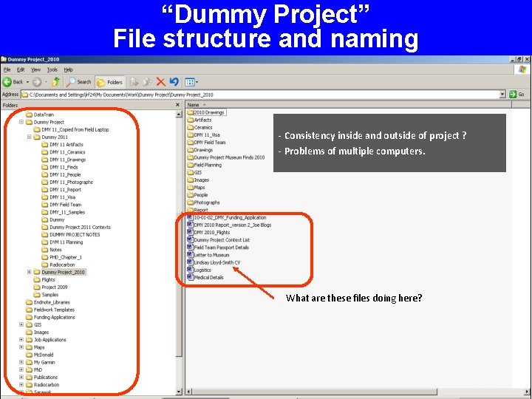The height and width of the screenshot is (399, 532).
Task: Select Dummy Project Museum Finds 2010 folder icon
Action: point(191,157)
